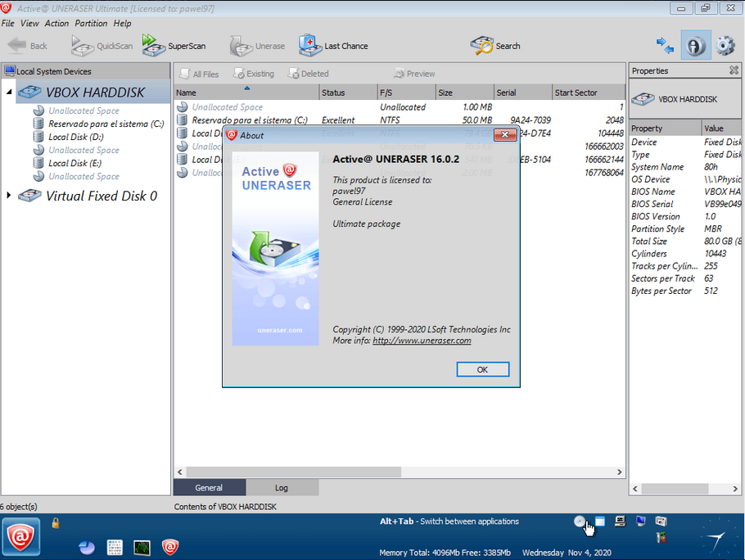745x560 pixels.
Task: Show Deleted files filter
Action: click(x=309, y=74)
